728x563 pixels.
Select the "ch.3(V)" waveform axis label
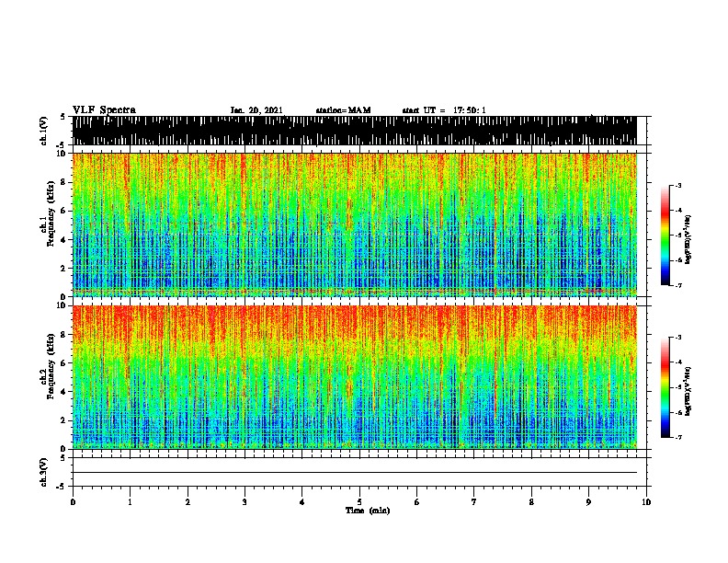click(44, 473)
